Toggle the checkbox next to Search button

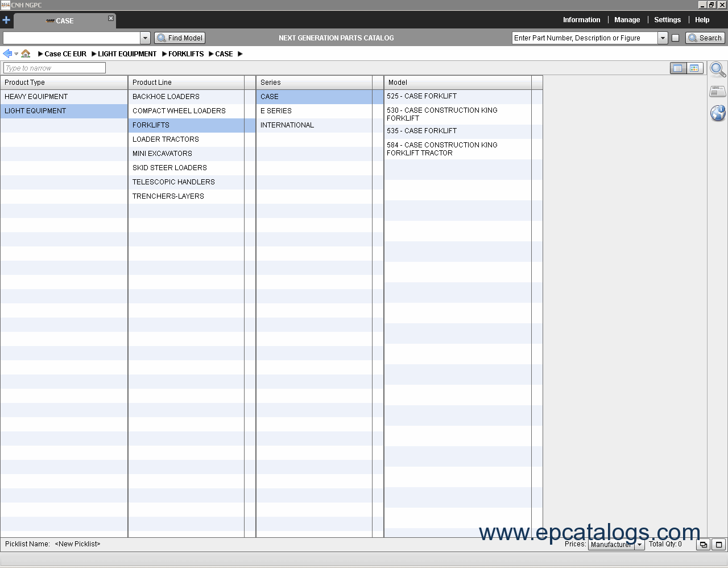click(675, 38)
